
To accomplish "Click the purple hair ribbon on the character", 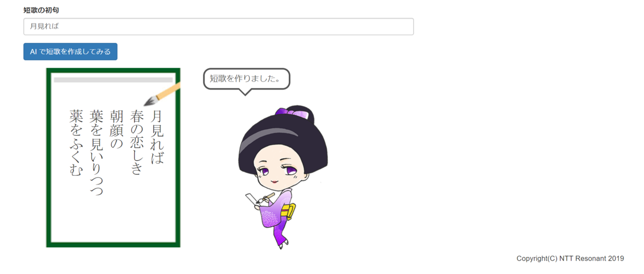I will pyautogui.click(x=292, y=114).
